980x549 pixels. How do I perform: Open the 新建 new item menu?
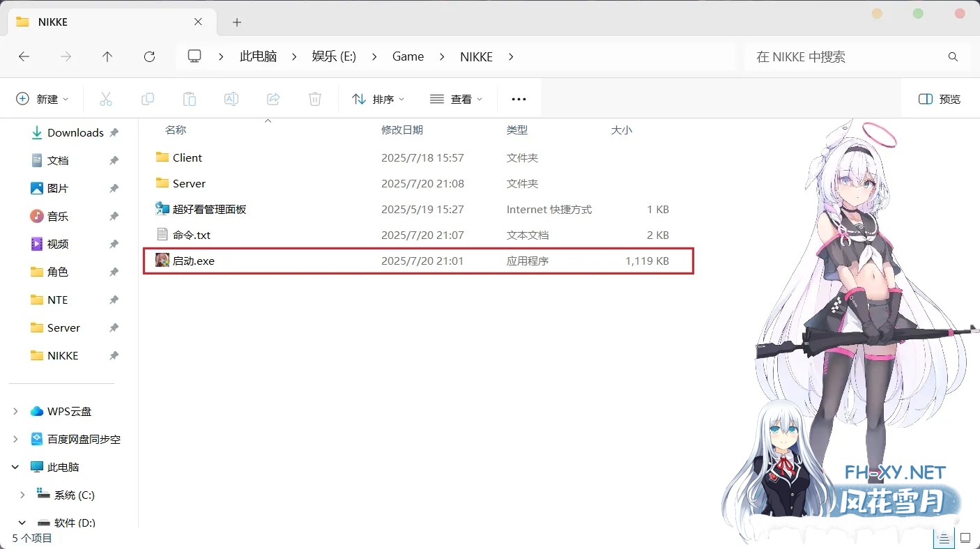click(43, 99)
